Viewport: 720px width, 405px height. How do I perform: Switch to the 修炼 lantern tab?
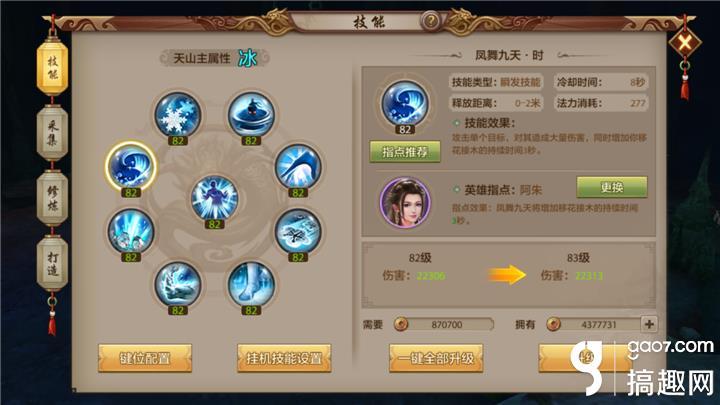click(52, 198)
